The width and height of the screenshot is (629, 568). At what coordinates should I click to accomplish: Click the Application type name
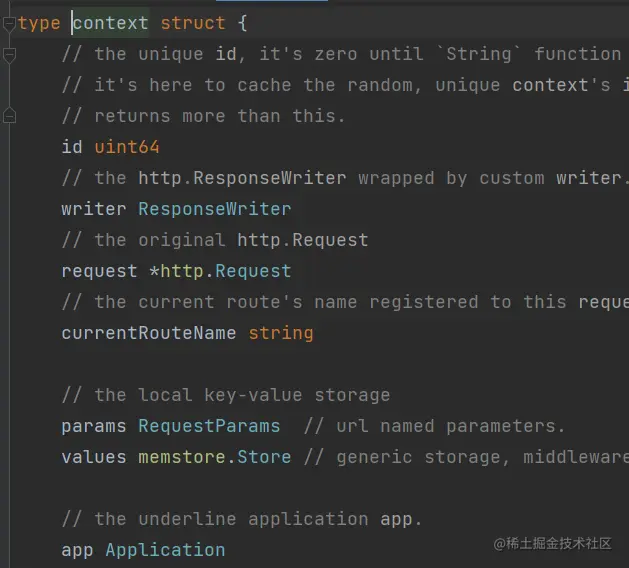[x=165, y=550]
